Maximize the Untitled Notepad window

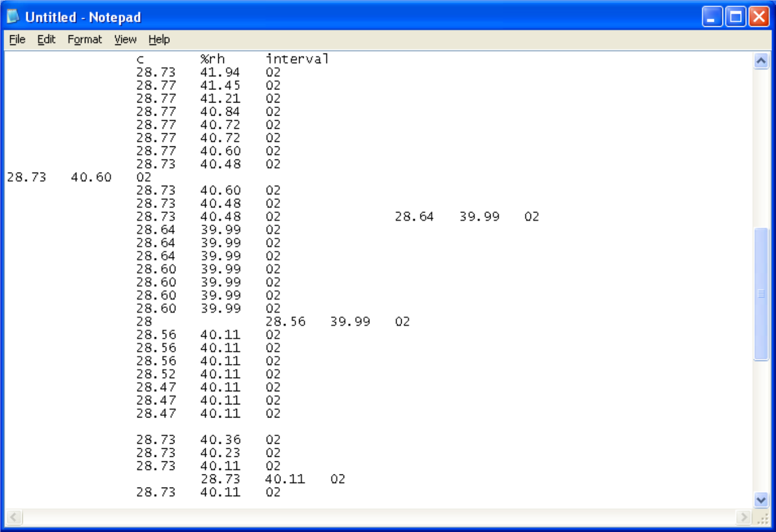pos(737,17)
